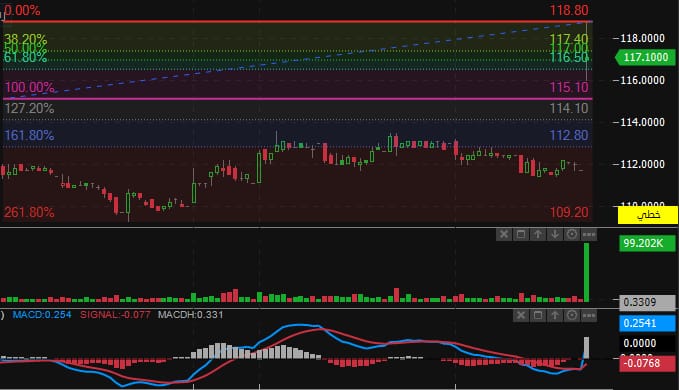Viewport: 679px width, 390px height.
Task: Select the red -0.0768 signal value label
Action: coord(647,363)
